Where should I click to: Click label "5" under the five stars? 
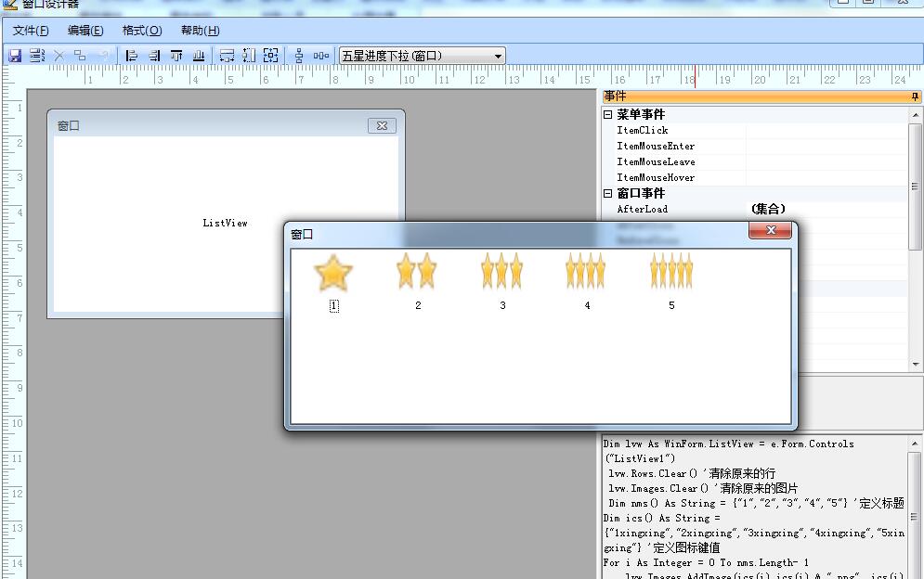(671, 305)
